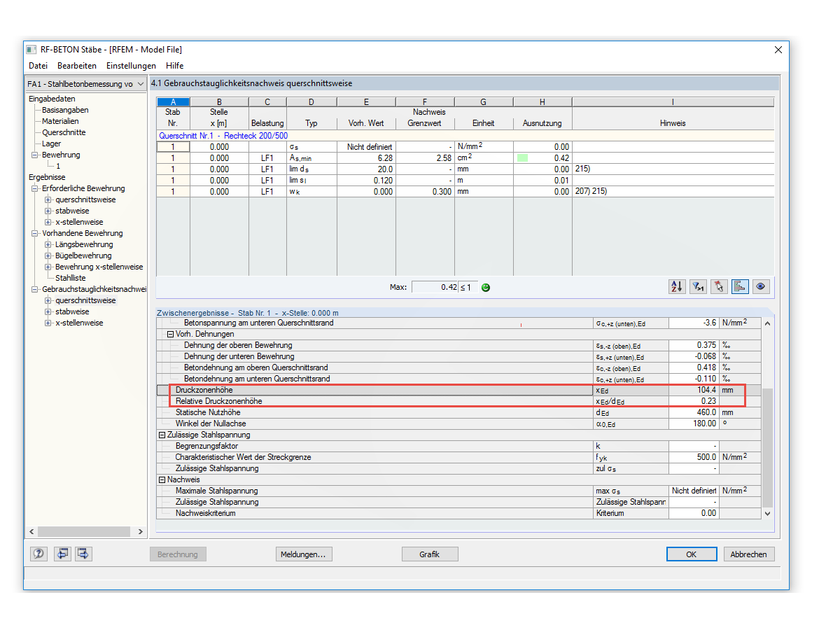Click the RF-BETON title bar app icon
Image resolution: width=840 pixels, height=630 pixels.
click(x=31, y=50)
